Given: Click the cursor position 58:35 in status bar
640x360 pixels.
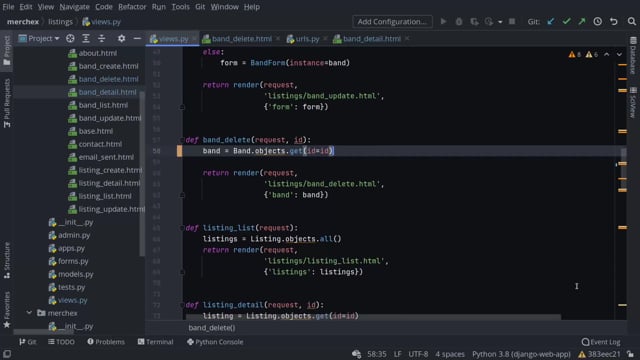Looking at the screenshot, I should (x=376, y=354).
